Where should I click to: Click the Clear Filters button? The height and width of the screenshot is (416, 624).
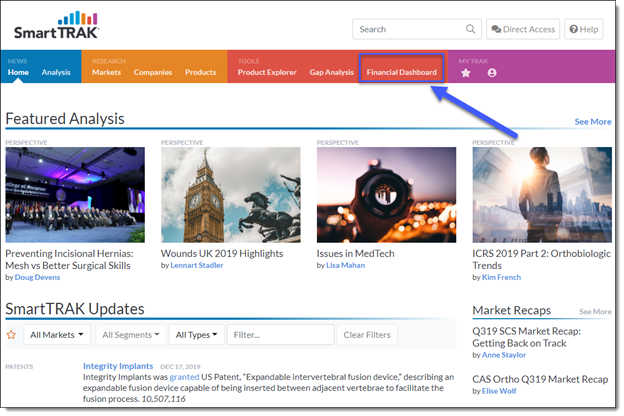click(367, 335)
